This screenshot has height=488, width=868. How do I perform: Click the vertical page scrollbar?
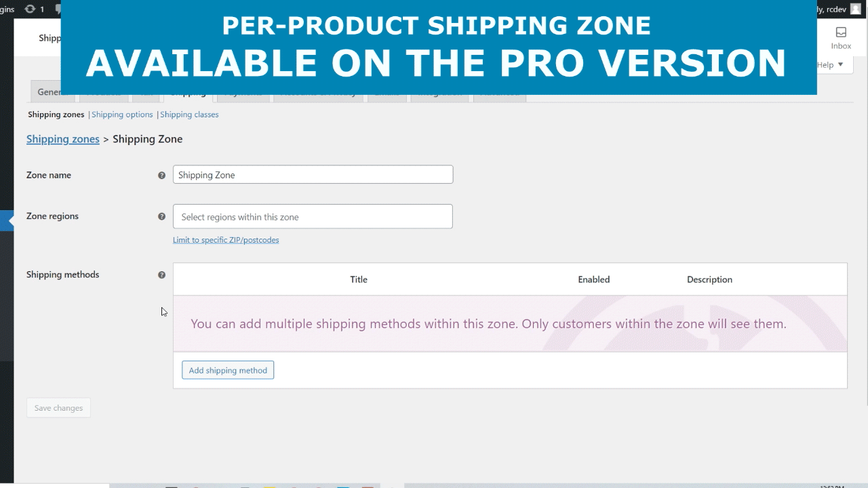pos(865,203)
